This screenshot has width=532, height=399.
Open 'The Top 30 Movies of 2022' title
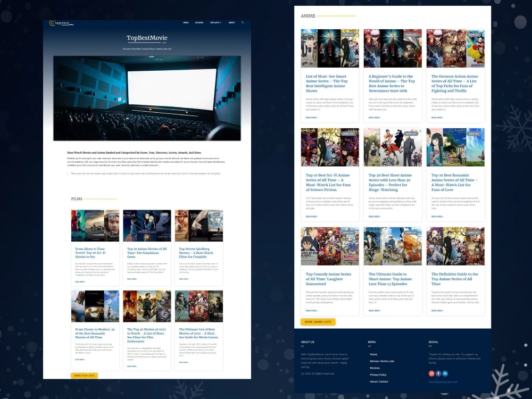pos(147,335)
